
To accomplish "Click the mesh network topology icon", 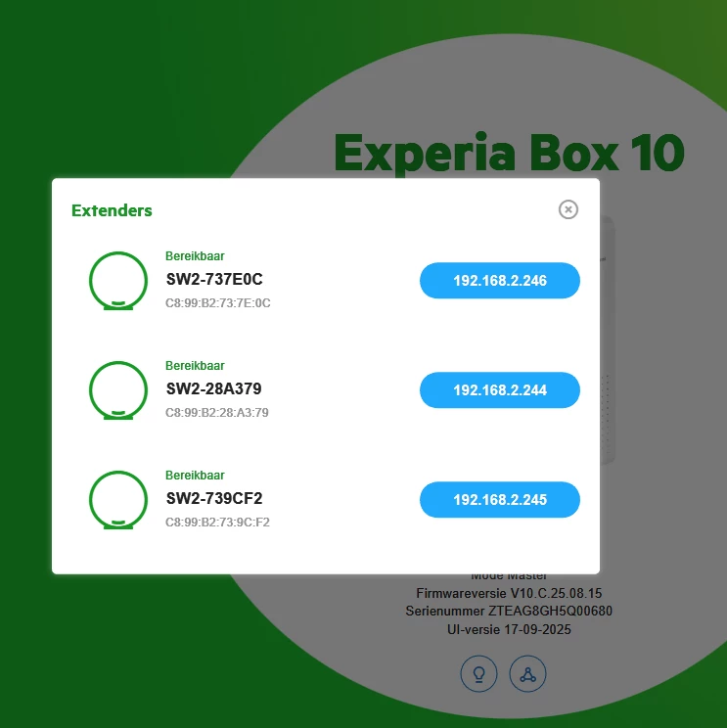I will (527, 673).
